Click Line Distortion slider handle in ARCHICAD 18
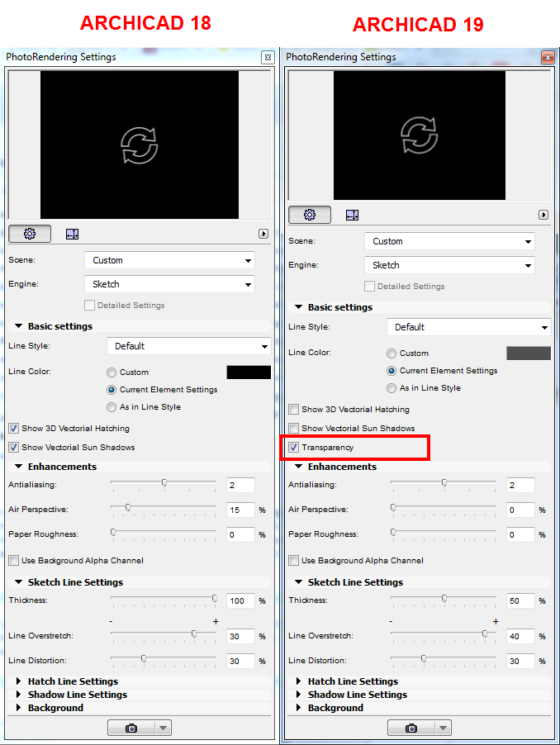Viewport: 560px width, 745px height. point(144,658)
